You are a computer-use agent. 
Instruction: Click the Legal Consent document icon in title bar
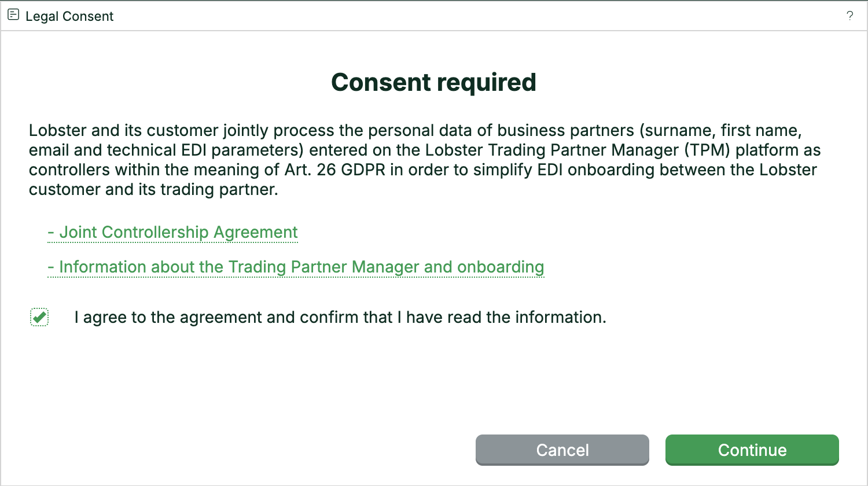click(13, 16)
